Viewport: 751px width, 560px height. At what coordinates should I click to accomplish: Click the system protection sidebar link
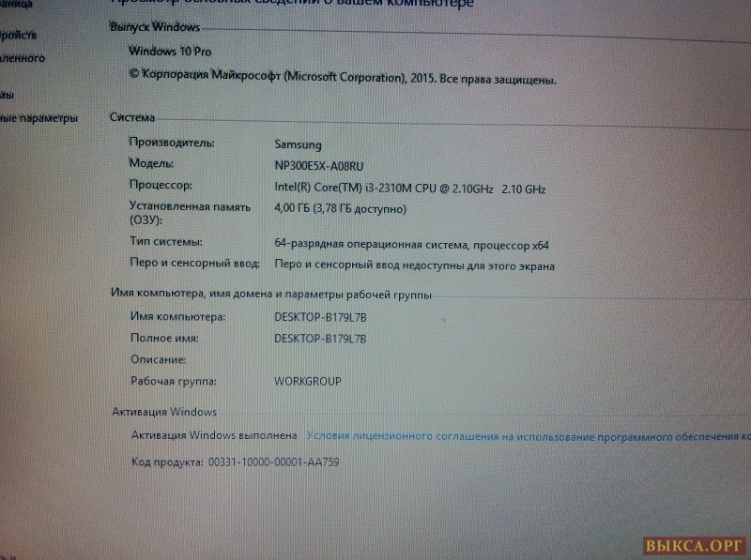[x=8, y=95]
